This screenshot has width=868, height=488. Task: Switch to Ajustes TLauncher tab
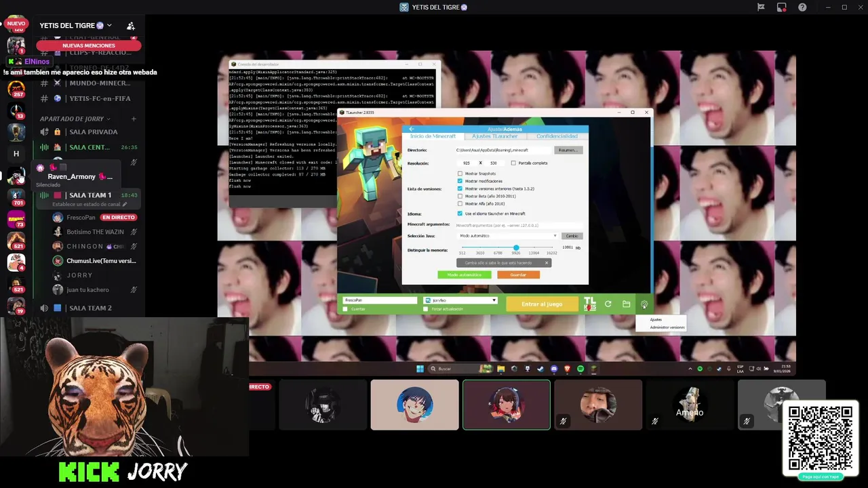point(496,136)
